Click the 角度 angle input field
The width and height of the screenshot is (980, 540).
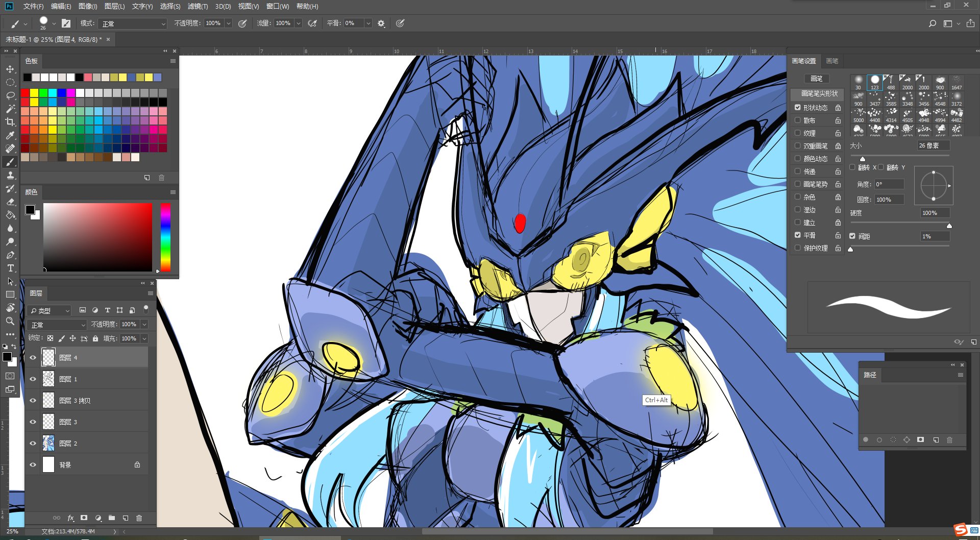pyautogui.click(x=889, y=184)
